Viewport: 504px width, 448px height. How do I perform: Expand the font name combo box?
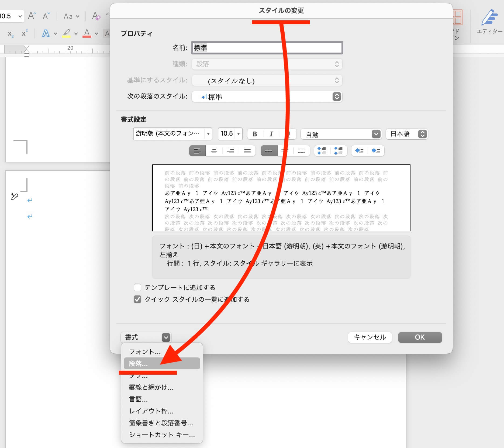pyautogui.click(x=208, y=134)
